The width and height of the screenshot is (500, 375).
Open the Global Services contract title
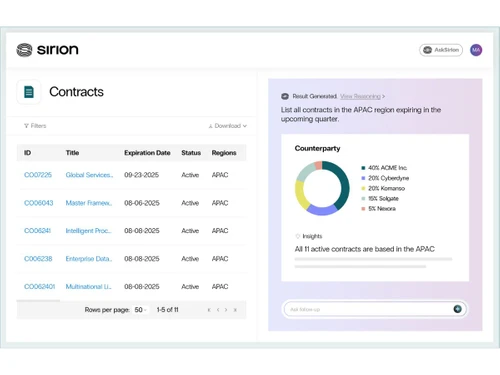pyautogui.click(x=89, y=175)
